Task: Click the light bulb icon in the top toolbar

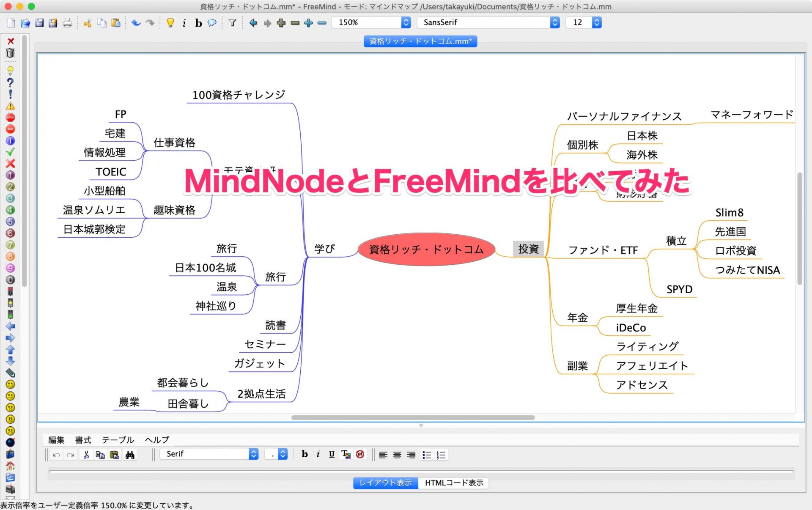Action: click(170, 23)
